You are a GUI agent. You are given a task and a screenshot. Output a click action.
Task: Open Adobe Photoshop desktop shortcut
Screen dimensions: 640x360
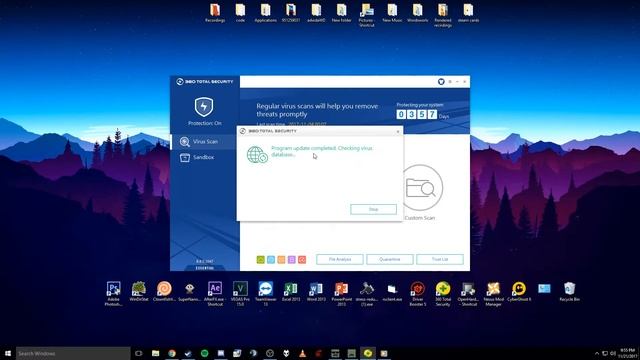click(113, 293)
